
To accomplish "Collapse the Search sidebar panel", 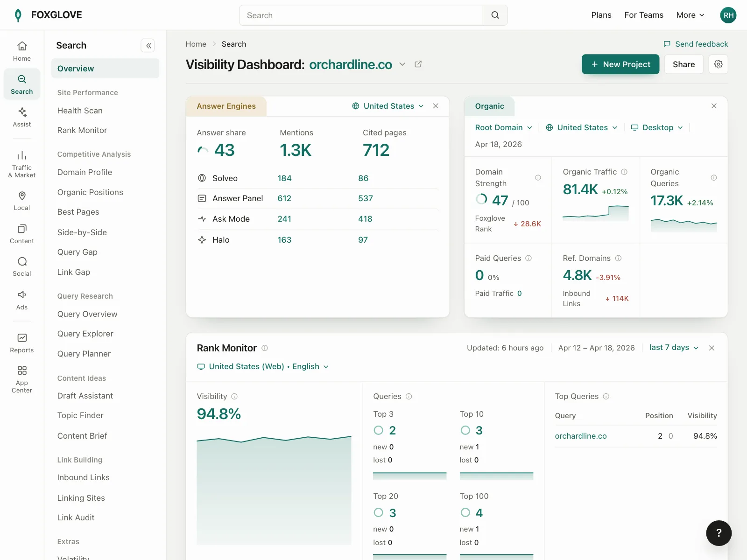I will 148,45.
